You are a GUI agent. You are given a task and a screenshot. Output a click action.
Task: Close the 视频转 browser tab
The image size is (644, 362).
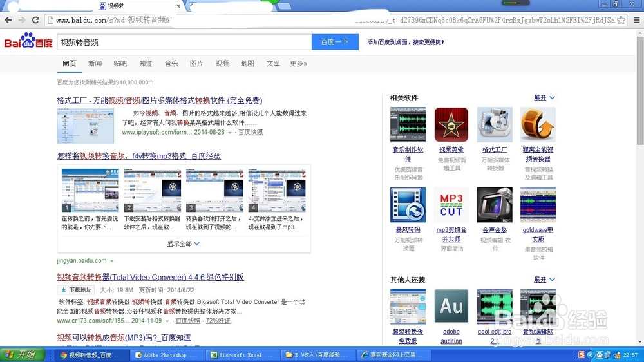click(x=178, y=6)
